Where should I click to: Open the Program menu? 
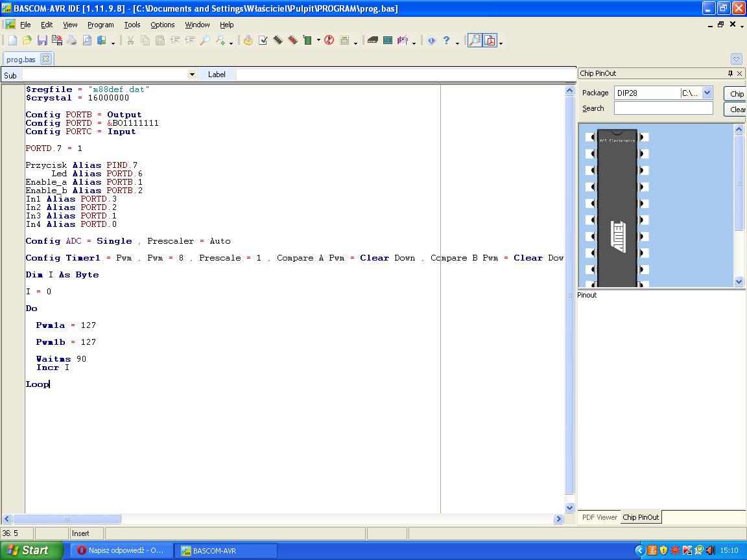click(101, 25)
